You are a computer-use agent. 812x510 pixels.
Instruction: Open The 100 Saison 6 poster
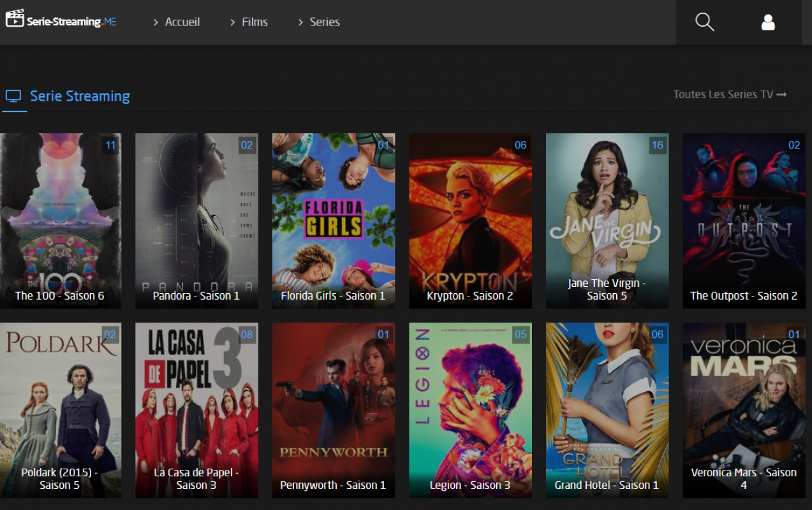tap(61, 221)
